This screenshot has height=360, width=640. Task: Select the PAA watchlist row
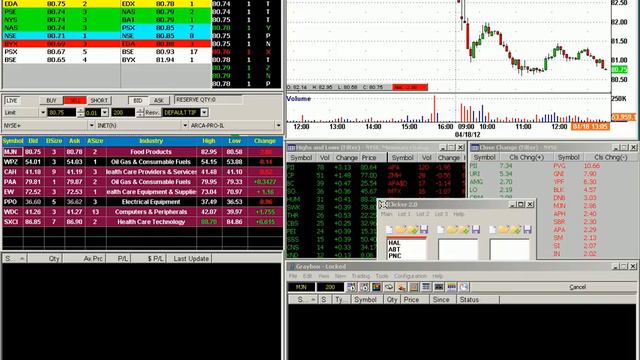point(142,182)
